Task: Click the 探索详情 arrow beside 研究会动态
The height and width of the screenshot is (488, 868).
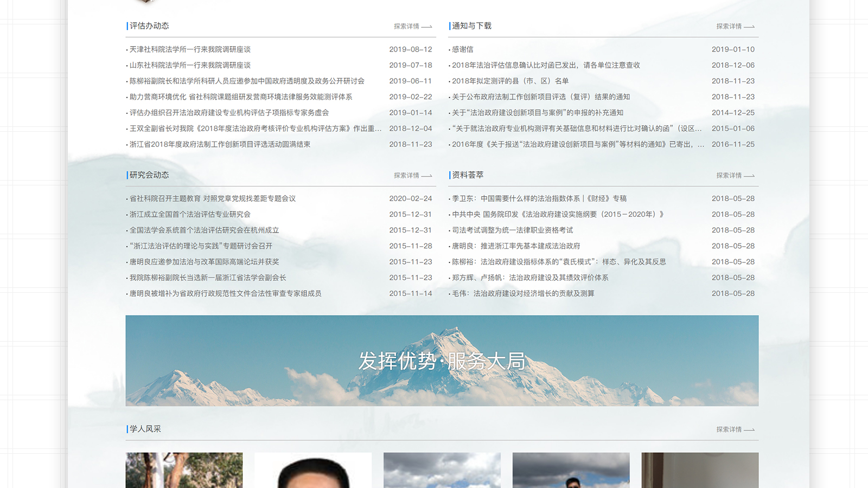Action: (x=412, y=175)
